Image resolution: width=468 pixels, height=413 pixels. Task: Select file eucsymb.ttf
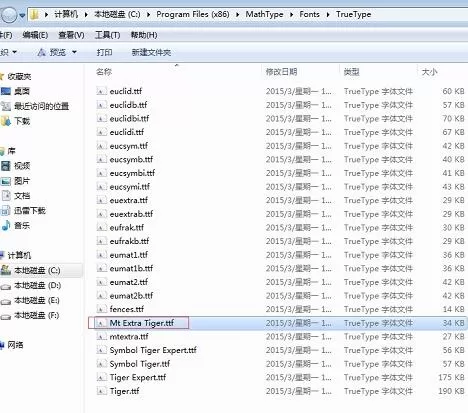tap(131, 159)
